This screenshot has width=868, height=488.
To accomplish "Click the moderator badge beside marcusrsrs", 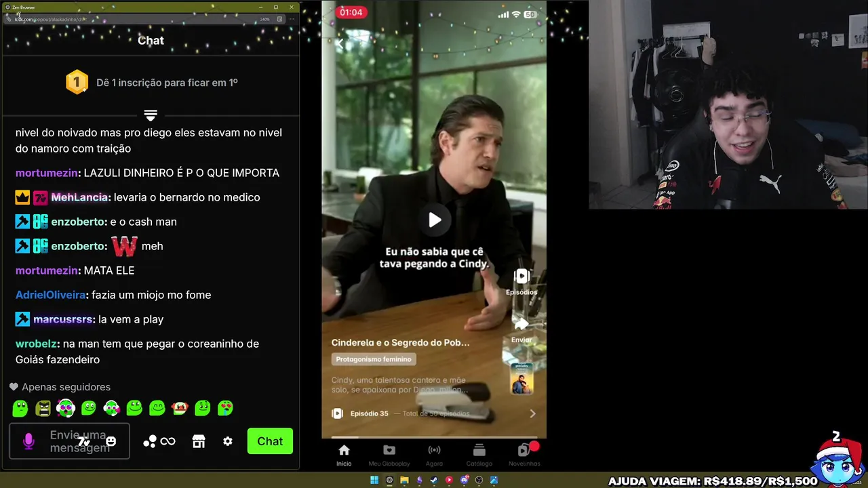I will tap(22, 319).
